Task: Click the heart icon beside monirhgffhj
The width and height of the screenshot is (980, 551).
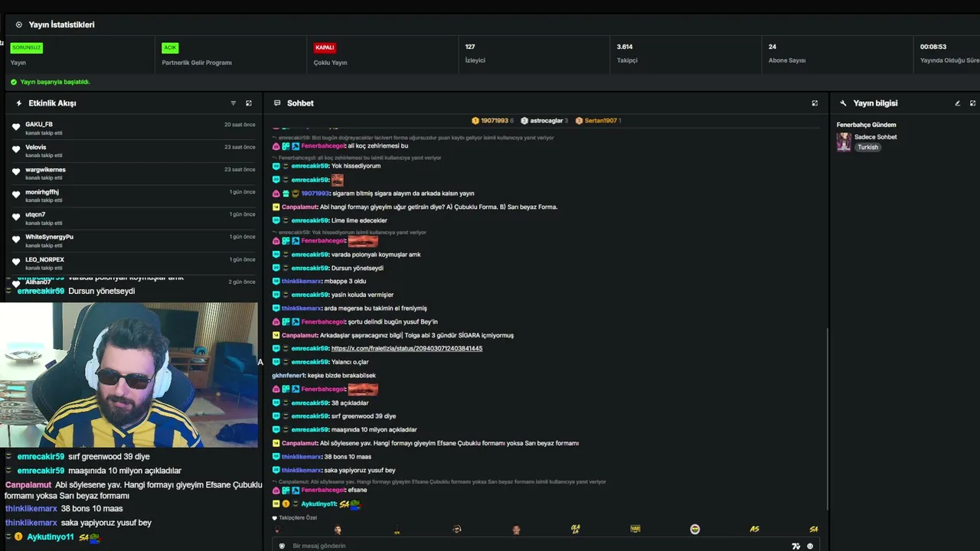Action: (x=16, y=195)
